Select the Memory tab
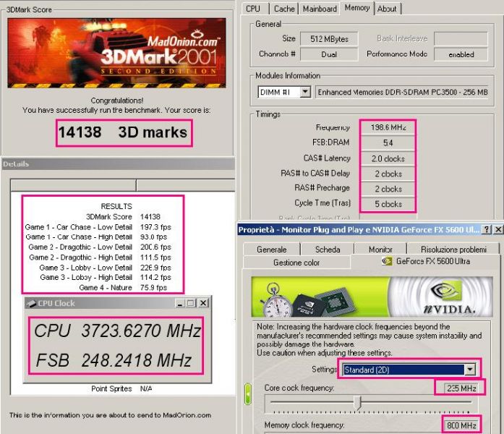This screenshot has height=434, width=504. pyautogui.click(x=356, y=8)
